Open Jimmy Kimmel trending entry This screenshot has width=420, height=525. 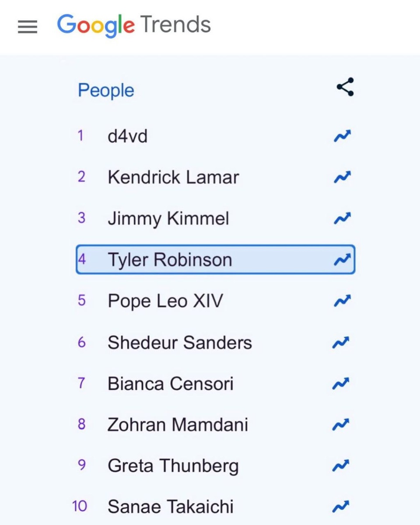pos(168,219)
